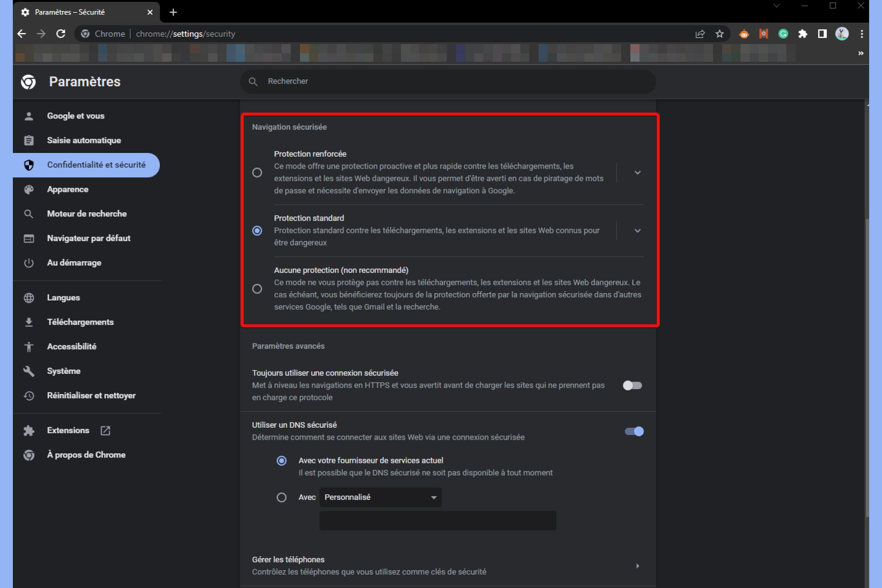Expand Protection renforcée details chevron
Screen dimensions: 882x588
638,172
